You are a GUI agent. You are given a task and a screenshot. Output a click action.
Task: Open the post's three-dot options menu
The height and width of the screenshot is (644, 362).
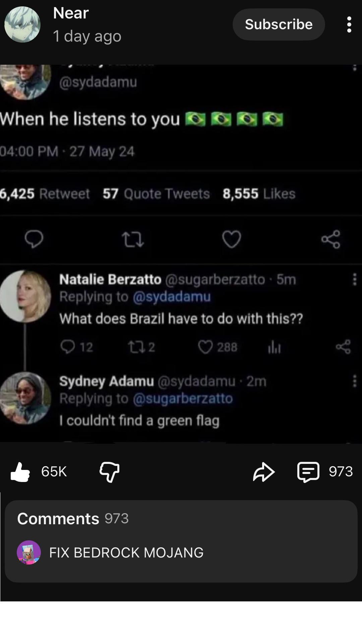coord(349,24)
